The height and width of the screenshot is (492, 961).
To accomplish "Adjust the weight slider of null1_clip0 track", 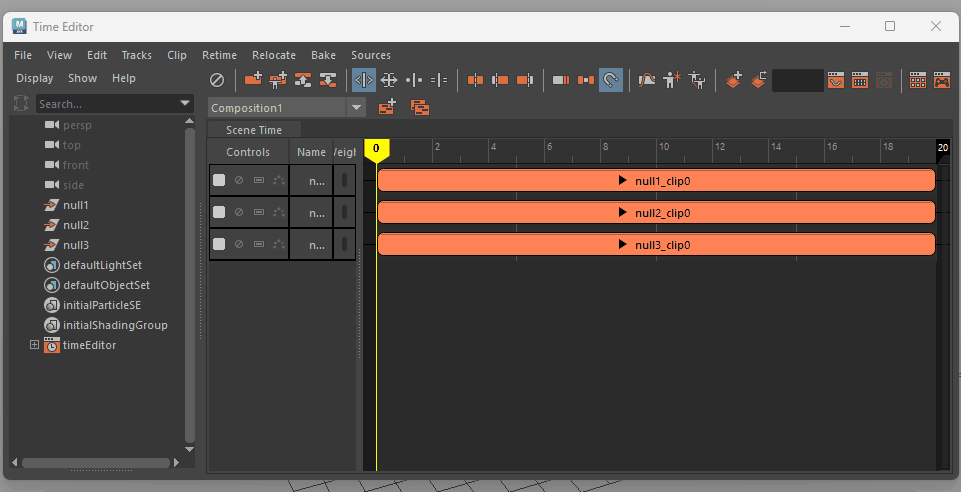I will pos(344,180).
